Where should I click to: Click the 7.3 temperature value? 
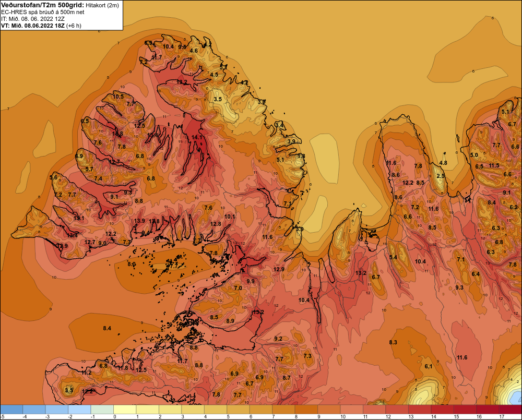click(307, 356)
